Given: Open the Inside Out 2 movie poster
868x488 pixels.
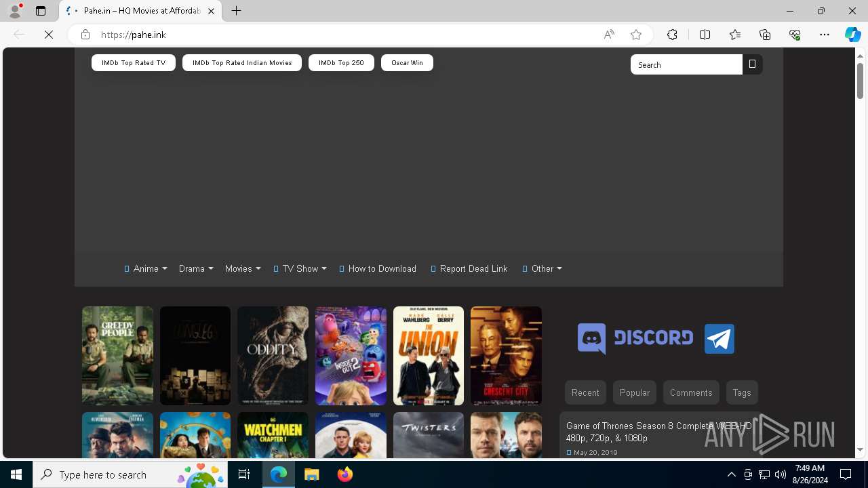Looking at the screenshot, I should (x=351, y=356).
